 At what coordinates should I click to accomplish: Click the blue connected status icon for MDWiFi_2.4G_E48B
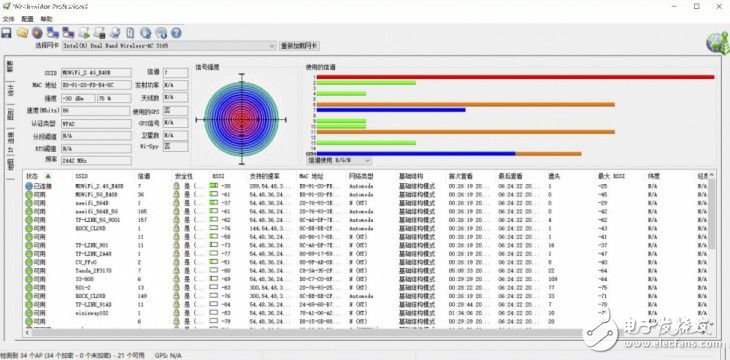(x=29, y=186)
